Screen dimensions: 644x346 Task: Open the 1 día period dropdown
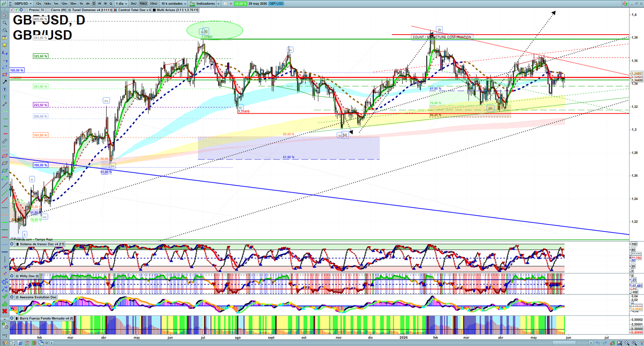click(122, 4)
